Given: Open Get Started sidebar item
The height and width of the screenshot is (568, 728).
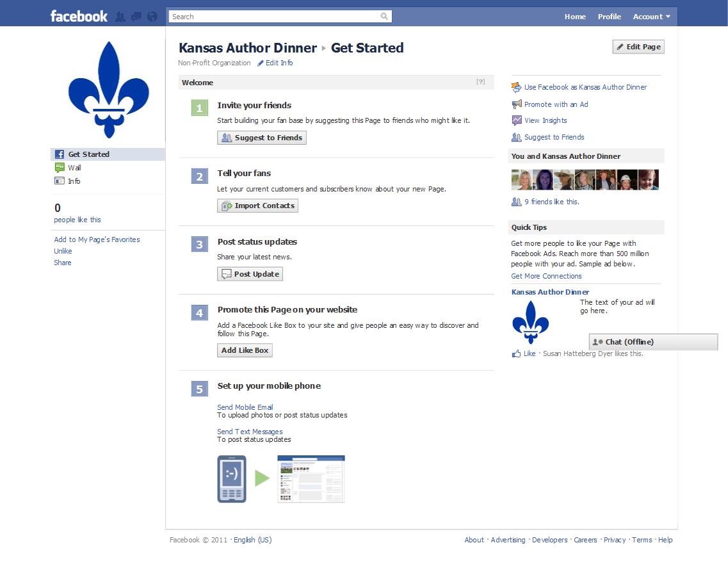Looking at the screenshot, I should (88, 154).
